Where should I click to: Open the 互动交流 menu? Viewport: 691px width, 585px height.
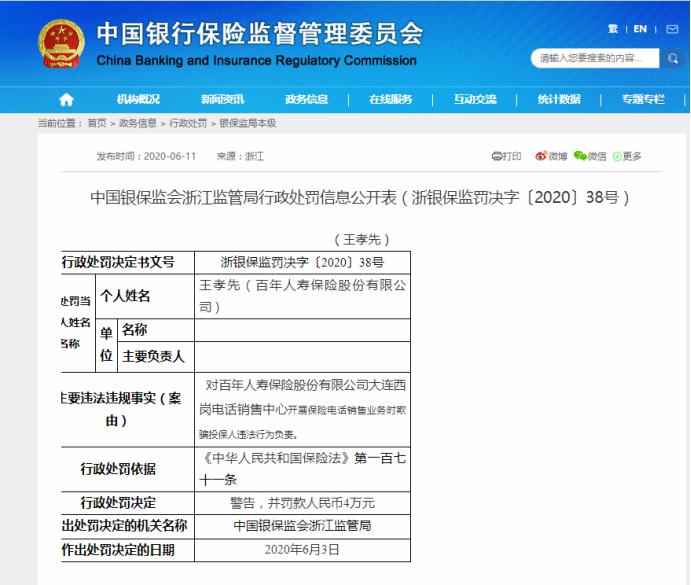(475, 100)
